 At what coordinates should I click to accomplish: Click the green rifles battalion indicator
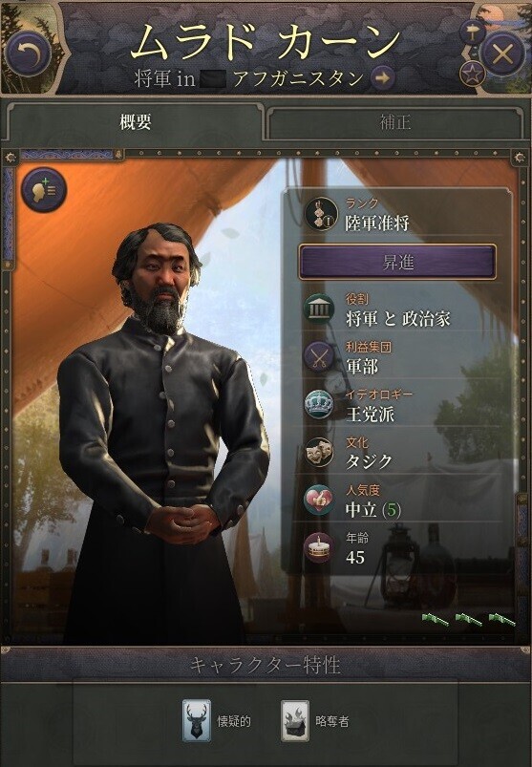click(x=468, y=620)
